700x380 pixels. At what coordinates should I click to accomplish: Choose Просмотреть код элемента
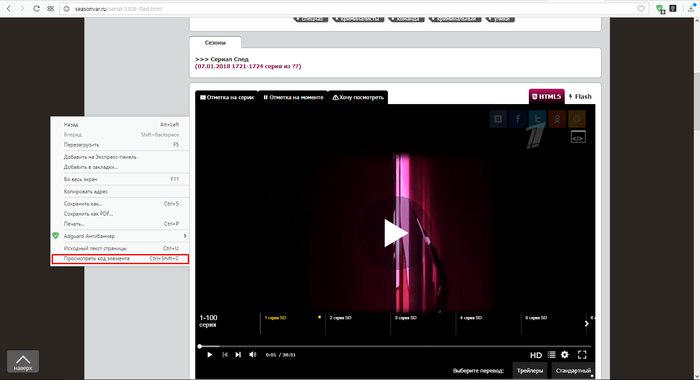121,259
